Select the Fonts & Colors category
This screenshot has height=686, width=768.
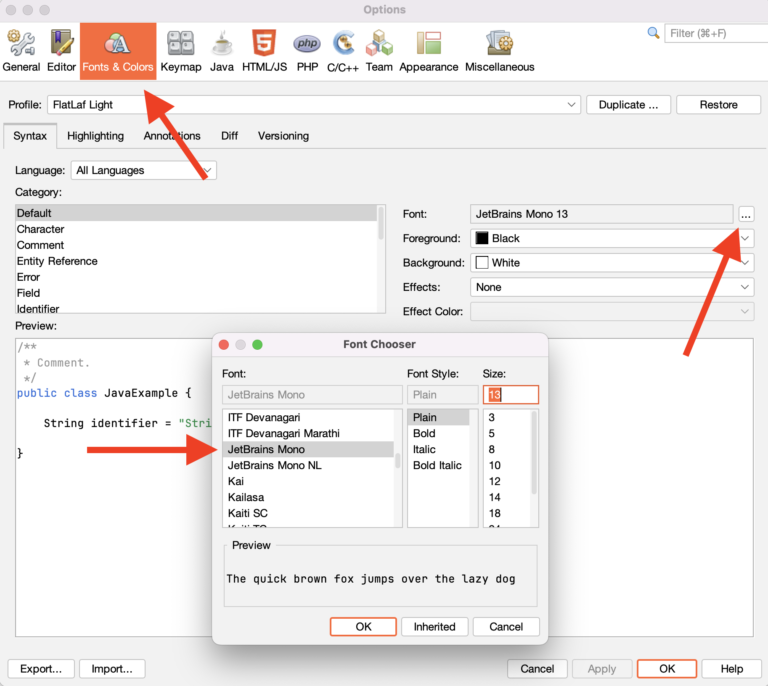tap(118, 51)
